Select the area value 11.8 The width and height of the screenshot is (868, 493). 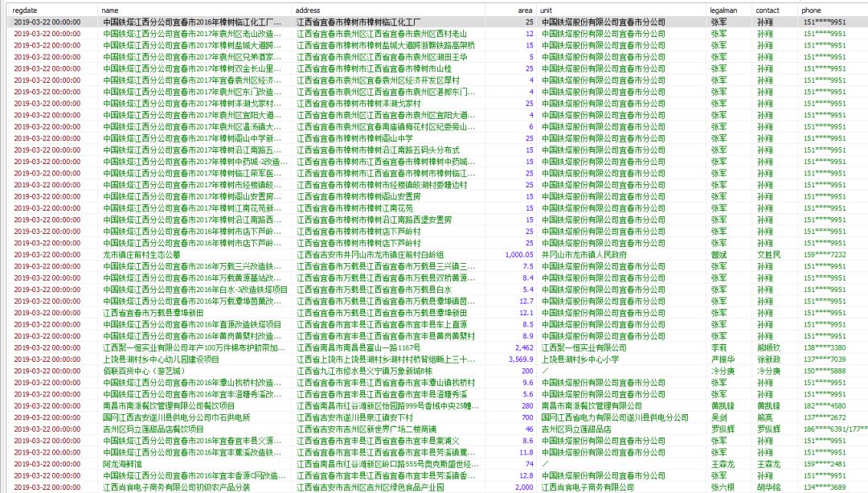click(x=526, y=453)
